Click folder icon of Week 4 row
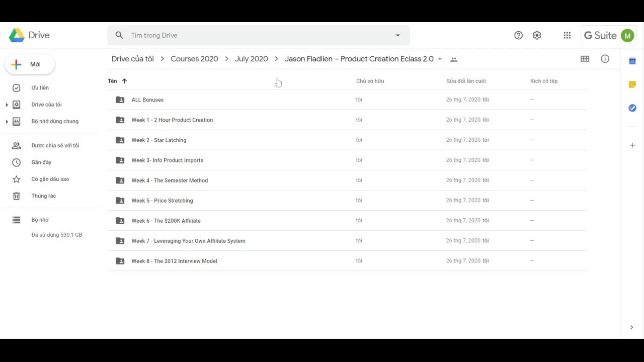The height and width of the screenshot is (362, 644). (120, 180)
